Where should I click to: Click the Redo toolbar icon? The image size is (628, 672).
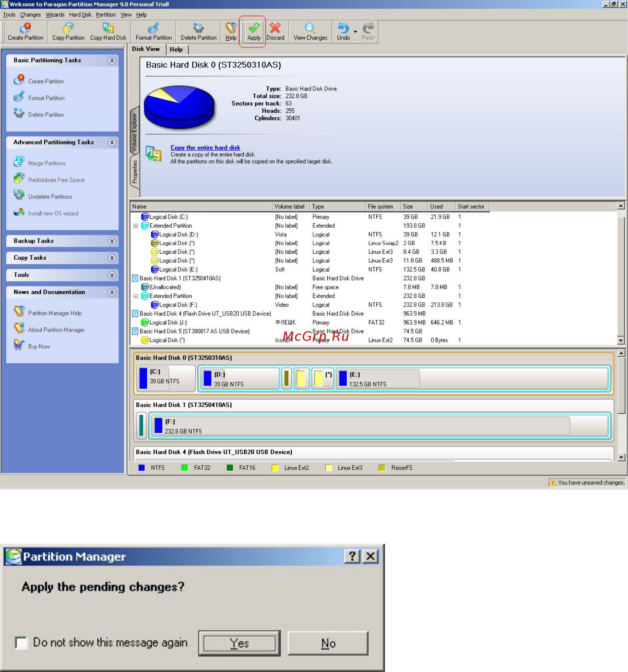[x=368, y=32]
